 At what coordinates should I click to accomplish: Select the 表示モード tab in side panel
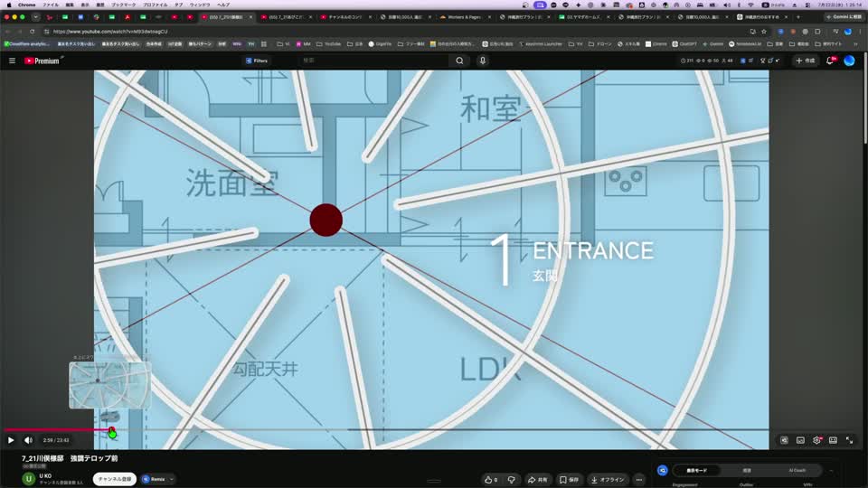pos(696,470)
